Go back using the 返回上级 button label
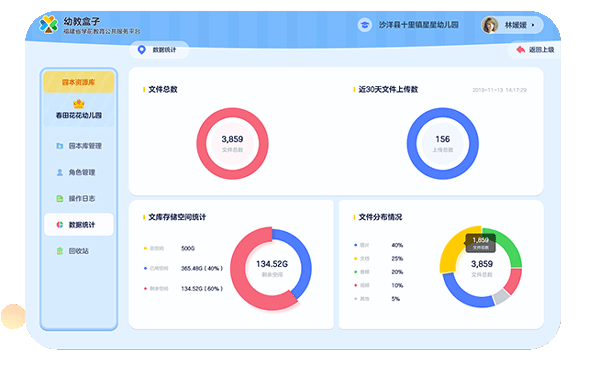Image resolution: width=600 pixels, height=387 pixels. [541, 50]
